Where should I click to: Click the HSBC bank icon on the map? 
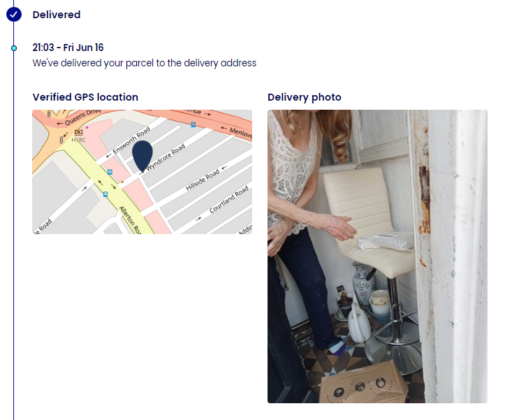coord(79,132)
